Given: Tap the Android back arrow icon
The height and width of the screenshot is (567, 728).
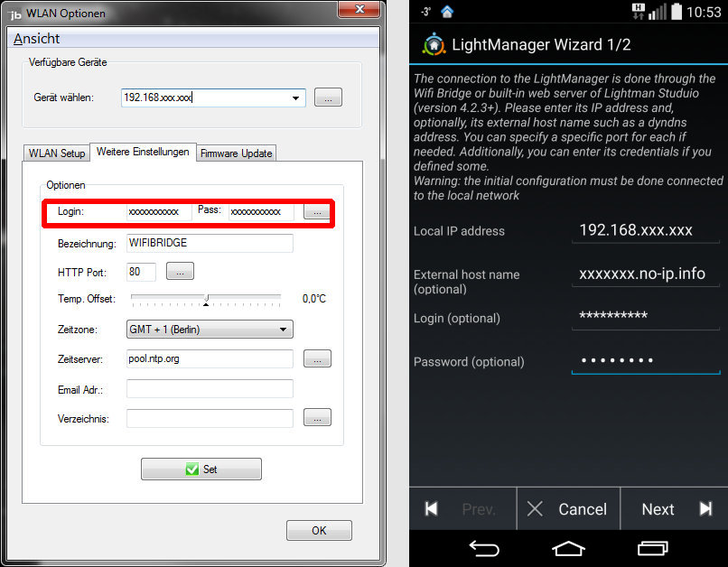Looking at the screenshot, I should pyautogui.click(x=484, y=548).
